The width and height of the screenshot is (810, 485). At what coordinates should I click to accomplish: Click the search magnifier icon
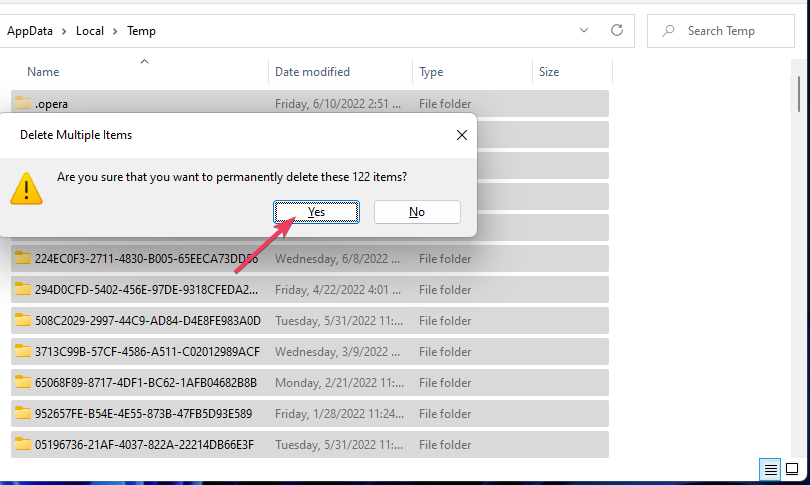(668, 31)
